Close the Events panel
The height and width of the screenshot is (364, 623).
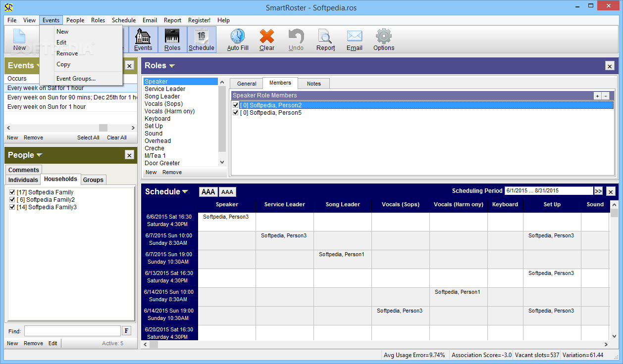(x=129, y=65)
